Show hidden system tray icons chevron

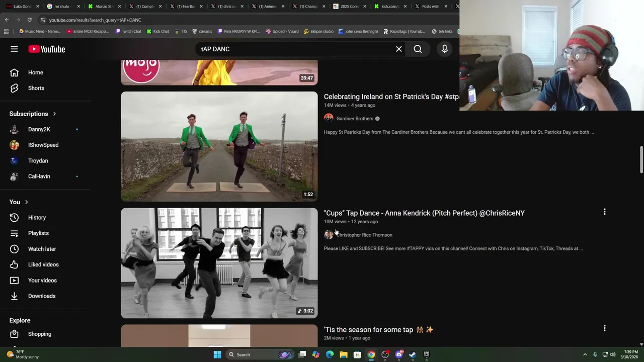pyautogui.click(x=585, y=354)
